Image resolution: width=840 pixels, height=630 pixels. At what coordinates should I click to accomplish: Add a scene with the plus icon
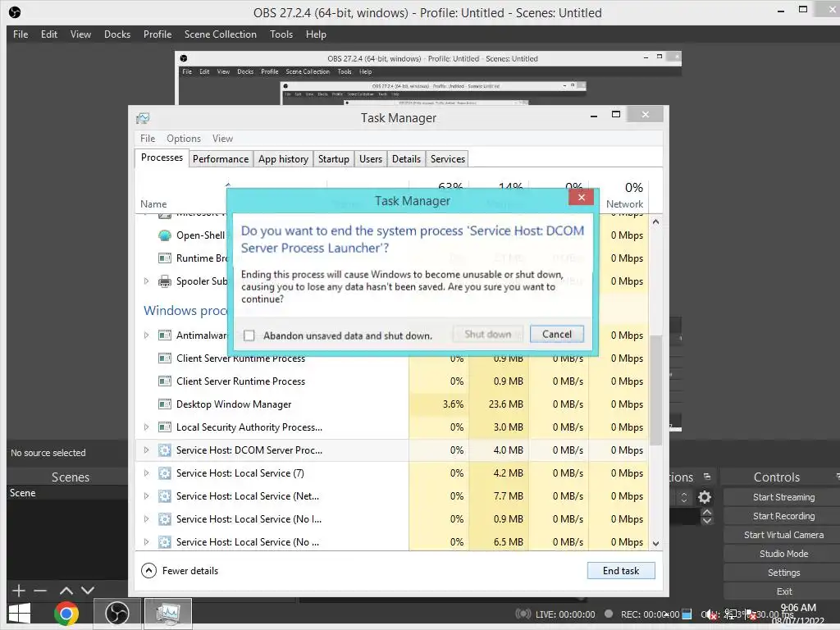click(19, 591)
